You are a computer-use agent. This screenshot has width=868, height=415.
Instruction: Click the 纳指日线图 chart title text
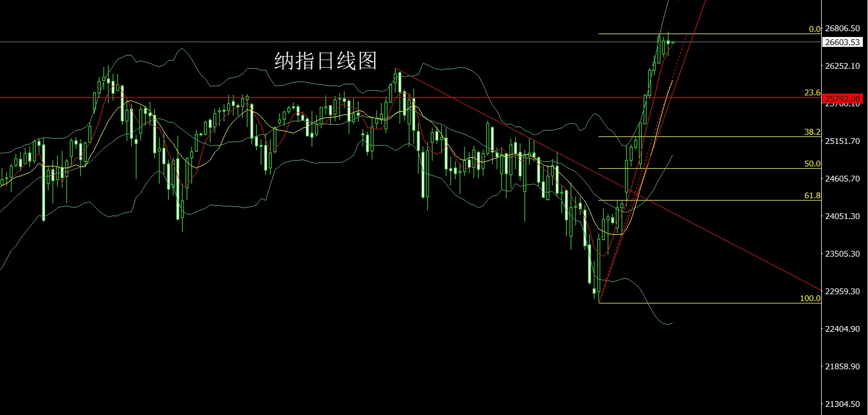click(x=326, y=61)
